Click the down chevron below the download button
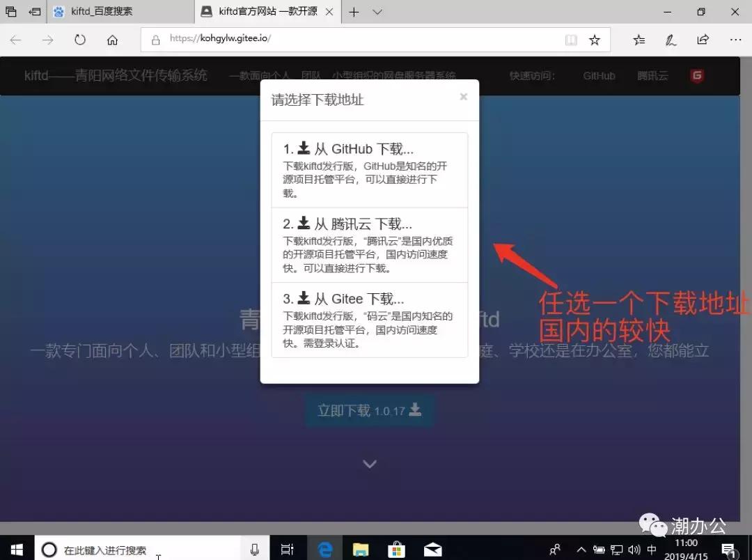Screen dimensions: 752x560 [369, 464]
